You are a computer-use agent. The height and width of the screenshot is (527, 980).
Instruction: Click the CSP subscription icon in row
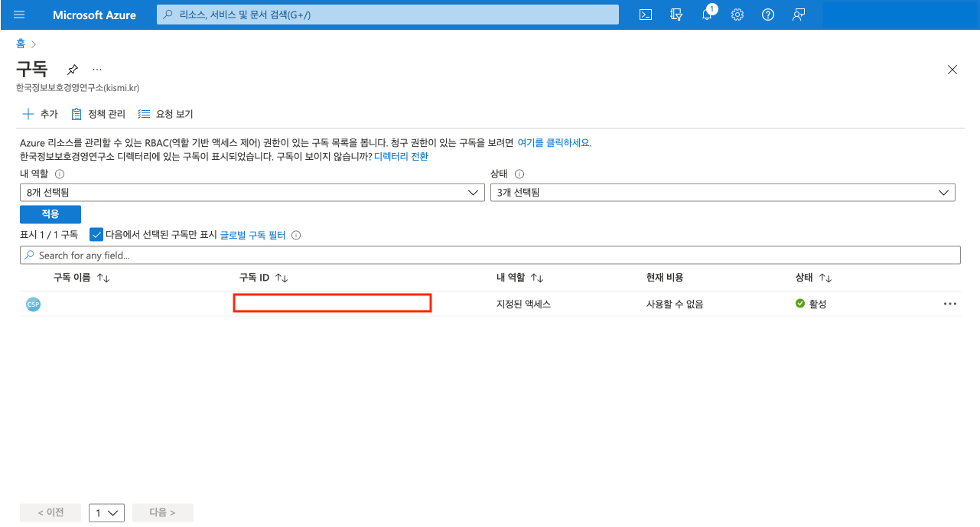coord(33,304)
